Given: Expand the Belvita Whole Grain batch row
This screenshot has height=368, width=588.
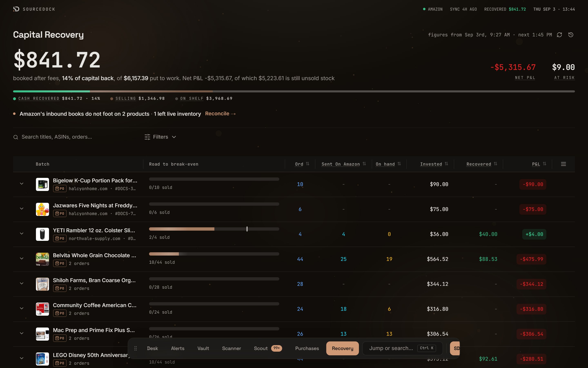Looking at the screenshot, I should point(22,258).
